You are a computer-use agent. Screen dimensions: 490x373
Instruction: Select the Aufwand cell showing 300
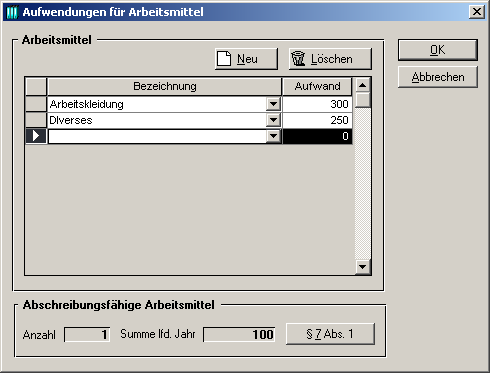317,104
